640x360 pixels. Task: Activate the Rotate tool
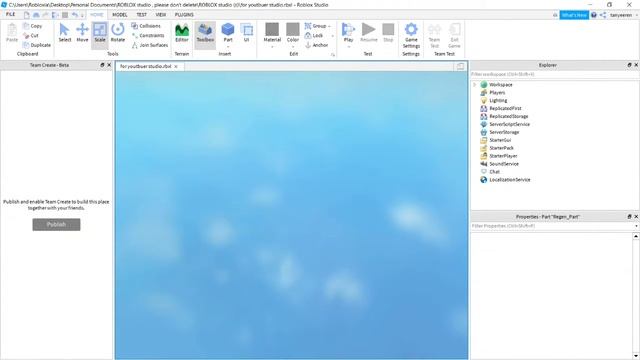118,33
